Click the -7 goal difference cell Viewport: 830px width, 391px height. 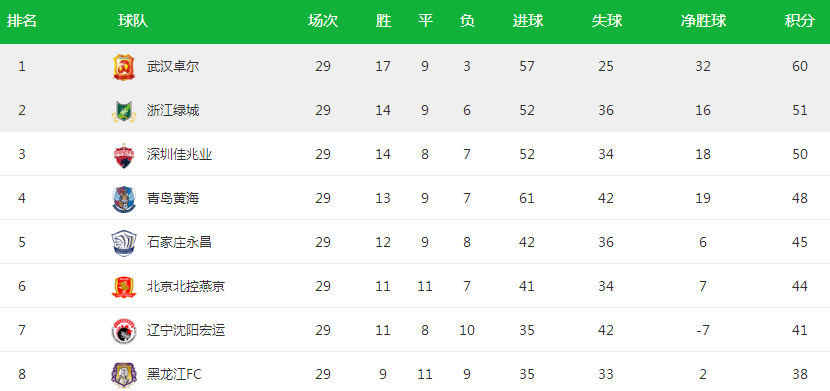(x=702, y=331)
